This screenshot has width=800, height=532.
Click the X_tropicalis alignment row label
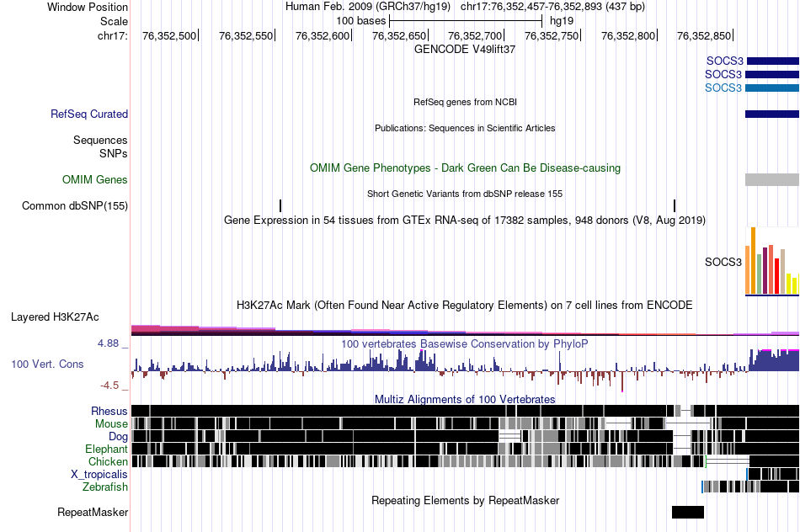pyautogui.click(x=99, y=475)
